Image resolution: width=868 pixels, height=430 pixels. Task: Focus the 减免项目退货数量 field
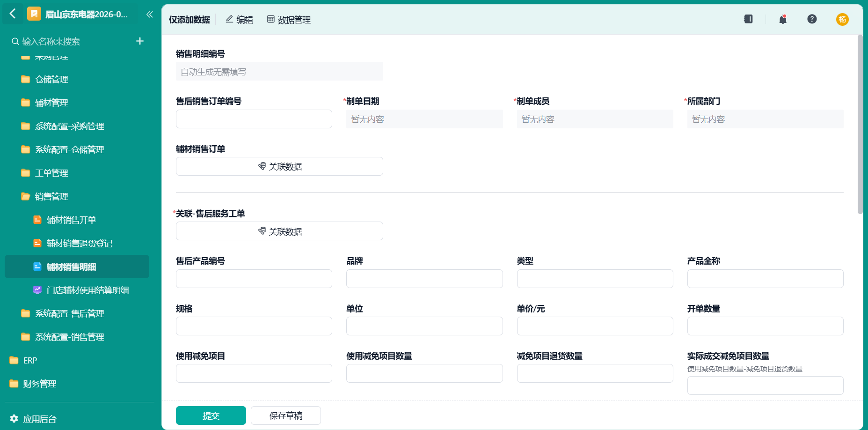click(595, 373)
